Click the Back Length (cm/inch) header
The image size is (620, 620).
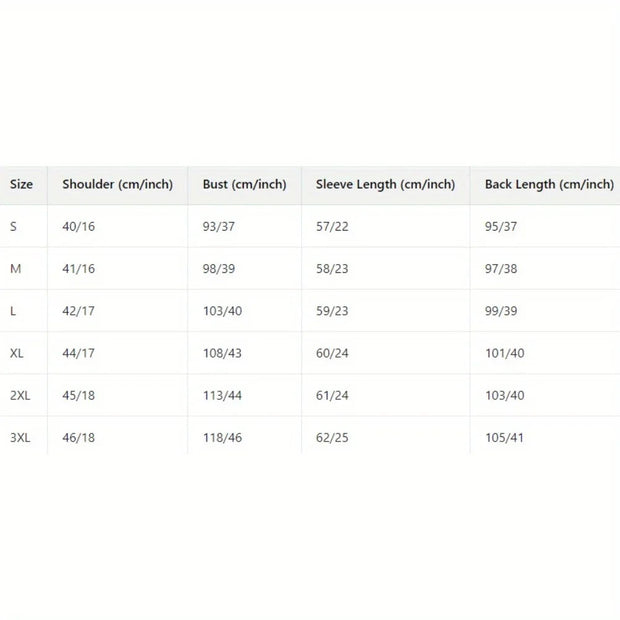point(549,184)
